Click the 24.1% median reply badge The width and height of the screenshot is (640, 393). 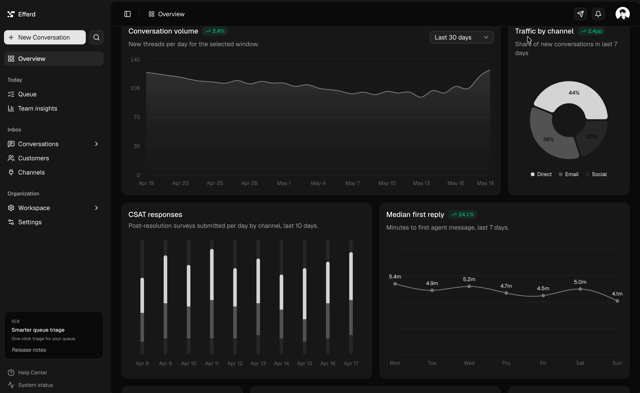tap(462, 215)
